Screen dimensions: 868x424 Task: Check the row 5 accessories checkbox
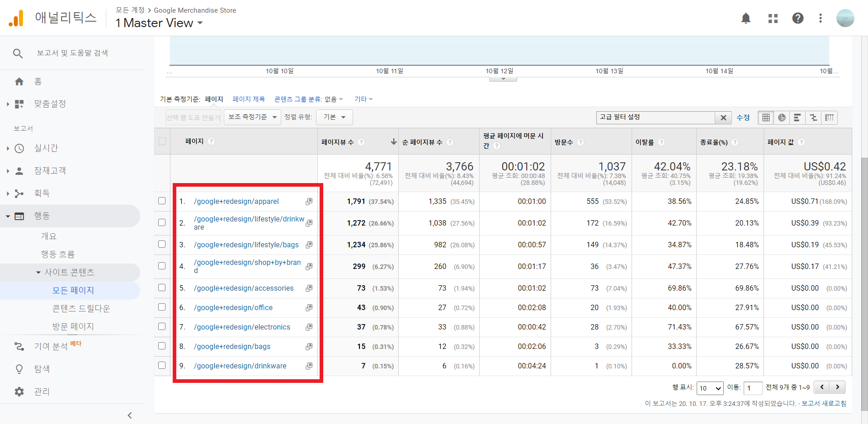point(162,287)
